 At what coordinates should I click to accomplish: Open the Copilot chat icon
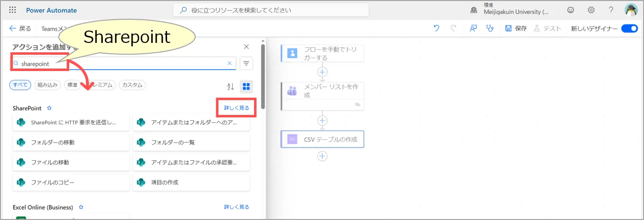(x=473, y=29)
